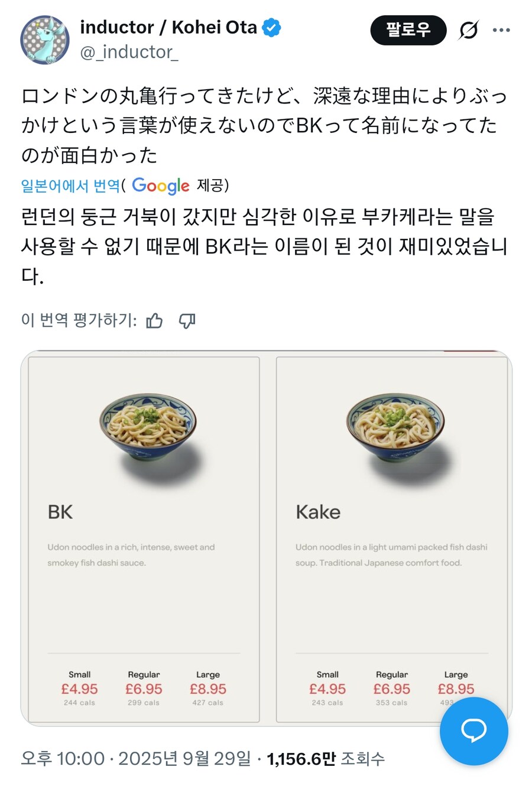Tap the blue floating reply bubble
The height and width of the screenshot is (786, 532).
473,731
